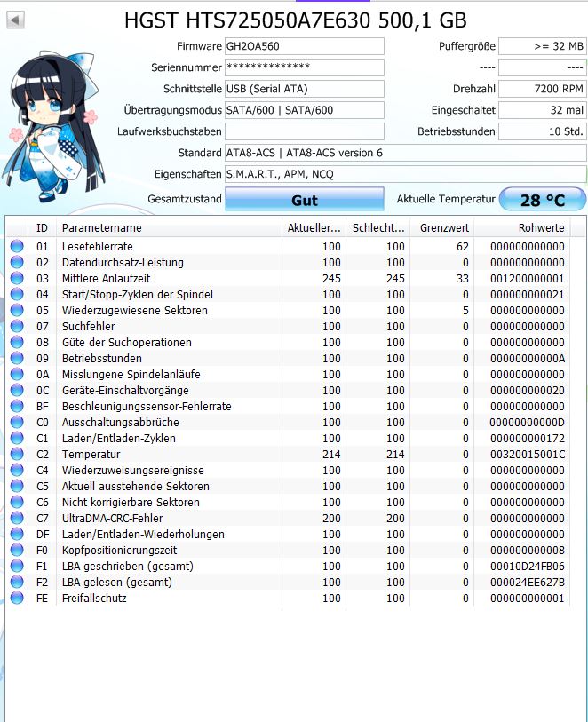Click the current value 214 in Aktueller column

[331, 455]
